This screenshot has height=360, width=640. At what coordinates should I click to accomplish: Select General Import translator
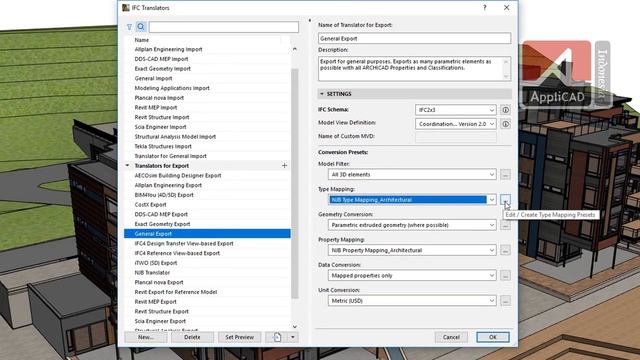(x=207, y=78)
